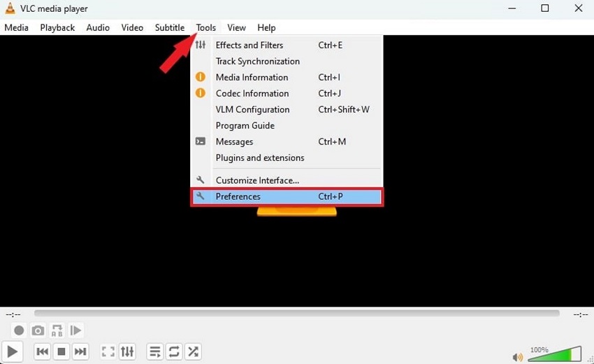Click the playback seek bar

(x=296, y=313)
